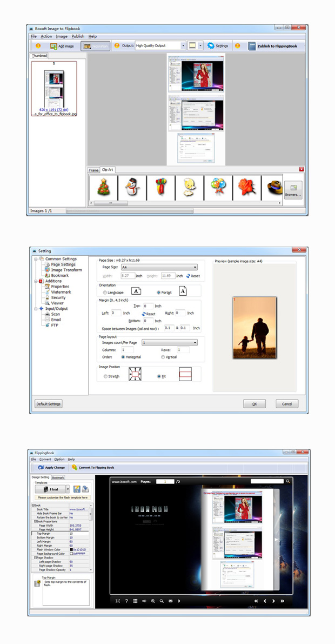Select Horizontal order radio button
This screenshot has height=644, width=335.
point(123,357)
